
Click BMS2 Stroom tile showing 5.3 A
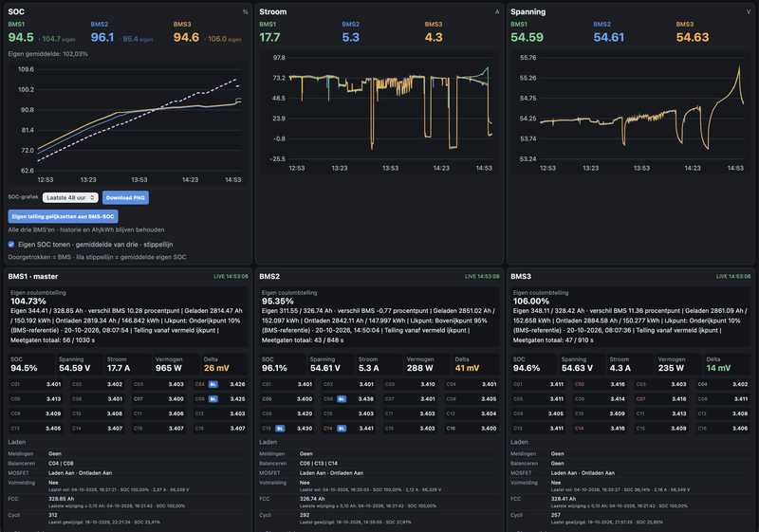[379, 364]
